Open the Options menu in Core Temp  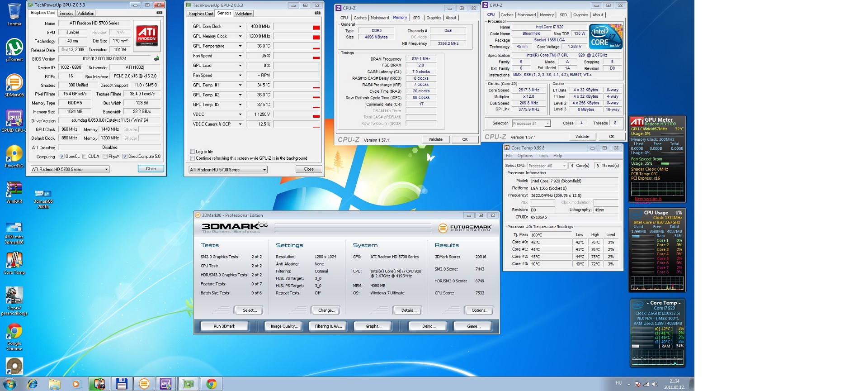[525, 156]
